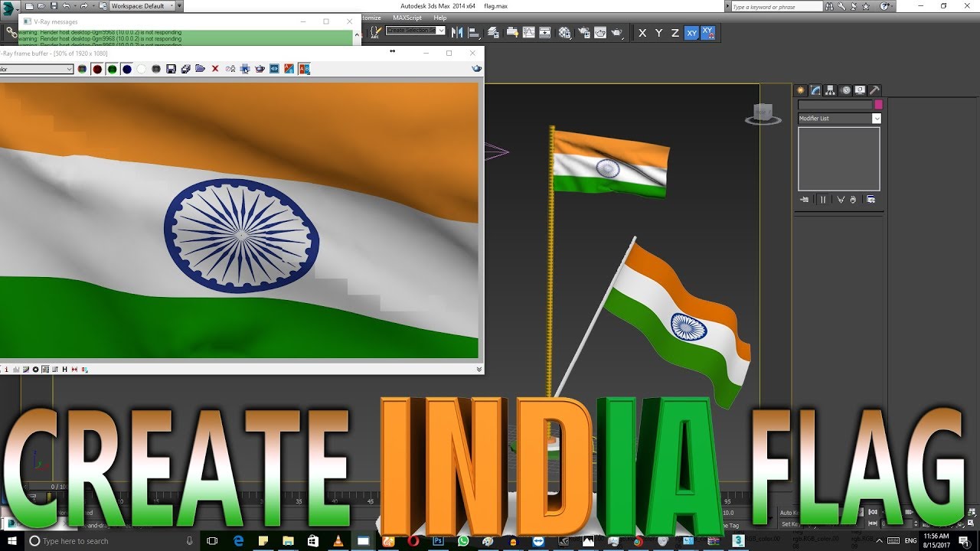
Task: Switch to alpha channel (white circle) in frame buffer
Action: tap(142, 69)
